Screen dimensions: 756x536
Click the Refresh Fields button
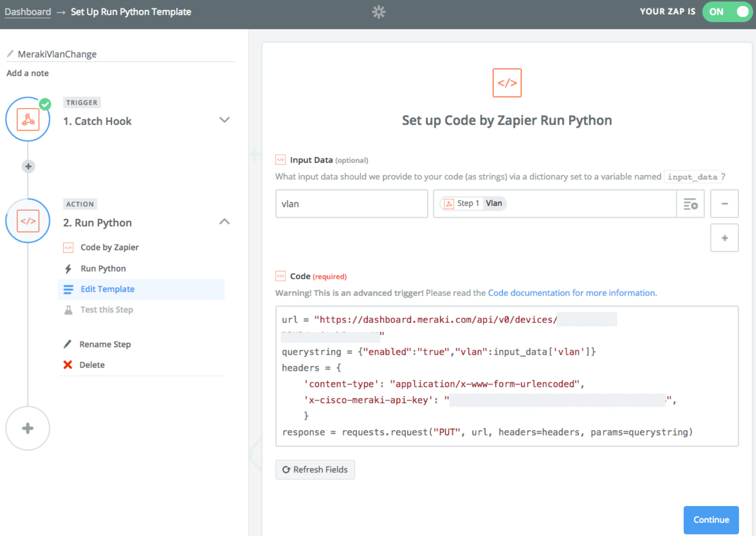click(x=315, y=470)
